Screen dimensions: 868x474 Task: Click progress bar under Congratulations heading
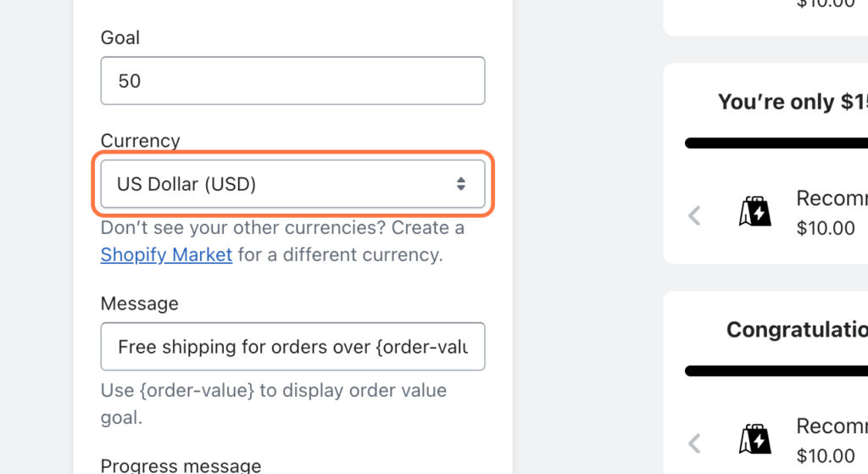(776, 371)
